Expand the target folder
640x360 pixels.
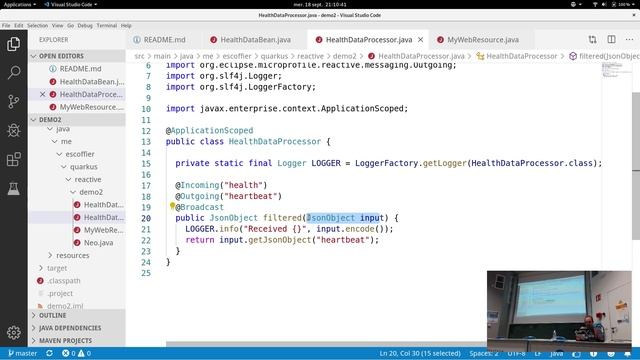point(57,268)
